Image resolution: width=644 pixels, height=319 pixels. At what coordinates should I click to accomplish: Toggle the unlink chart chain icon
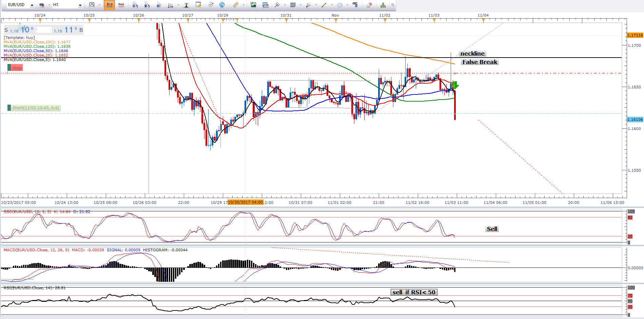pyautogui.click(x=42, y=5)
